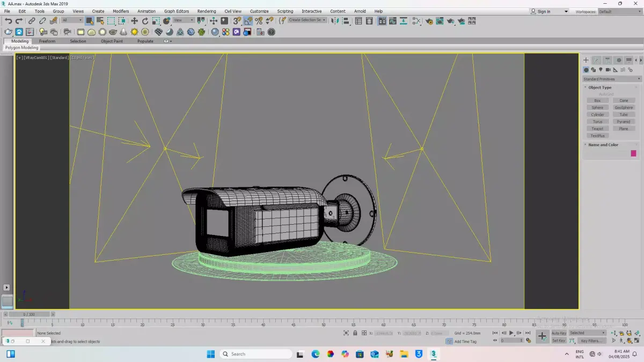Open the Modify tab in command panel

coord(597,60)
